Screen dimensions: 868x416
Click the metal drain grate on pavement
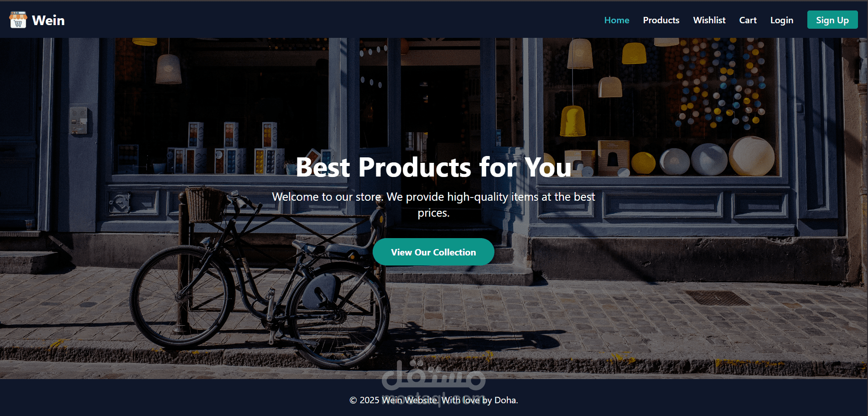717,298
